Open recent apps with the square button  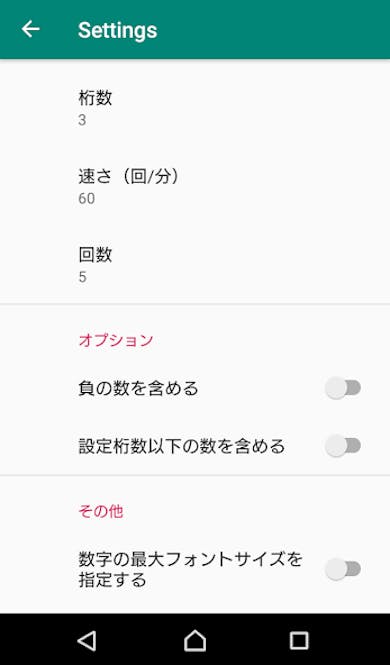tap(299, 640)
